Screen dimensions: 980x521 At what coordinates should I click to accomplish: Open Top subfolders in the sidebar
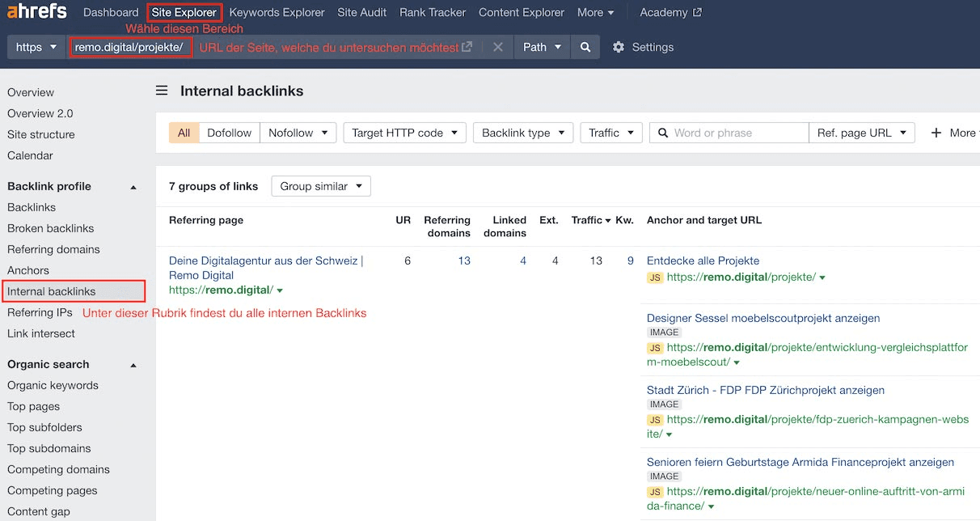[x=44, y=427]
